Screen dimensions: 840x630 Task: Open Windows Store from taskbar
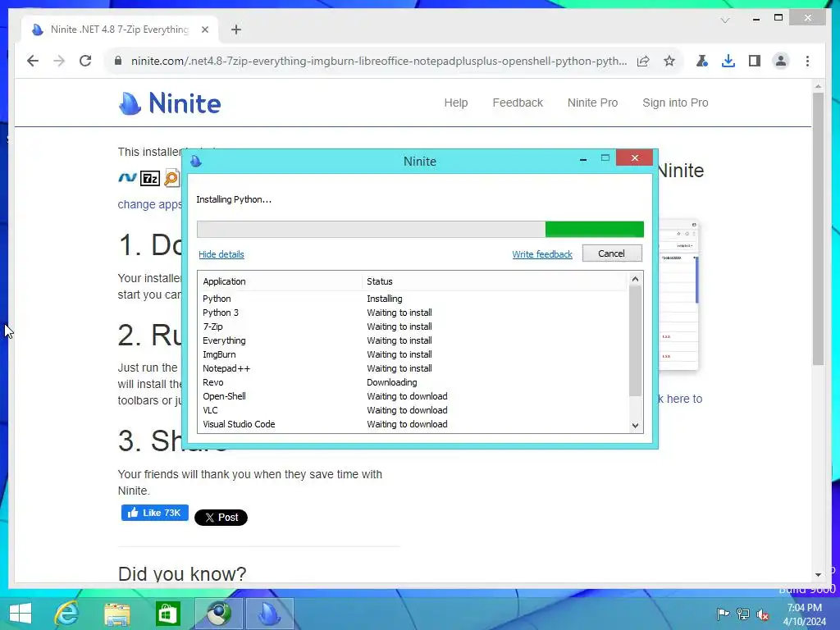coord(167,614)
